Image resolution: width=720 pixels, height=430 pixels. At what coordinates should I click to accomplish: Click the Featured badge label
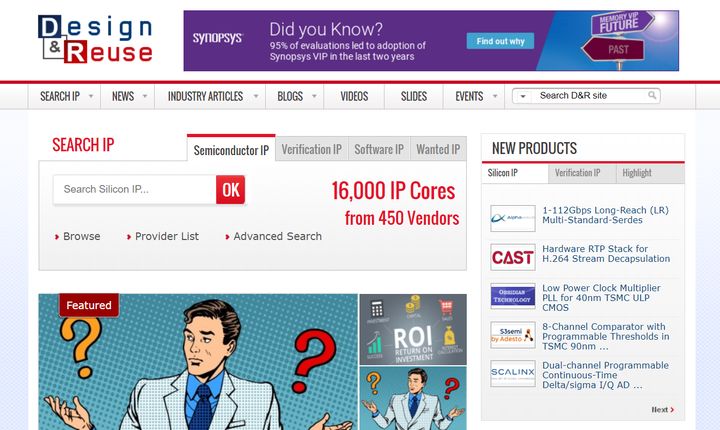click(89, 305)
